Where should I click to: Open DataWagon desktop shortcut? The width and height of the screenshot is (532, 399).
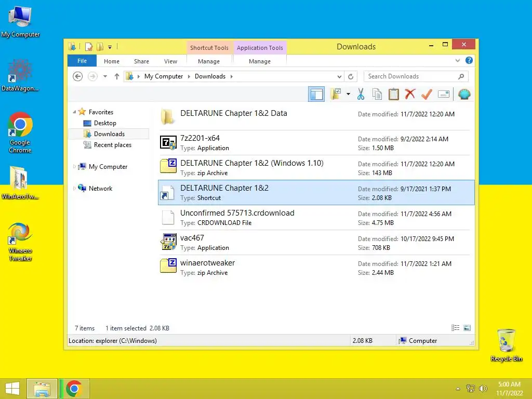(x=20, y=76)
